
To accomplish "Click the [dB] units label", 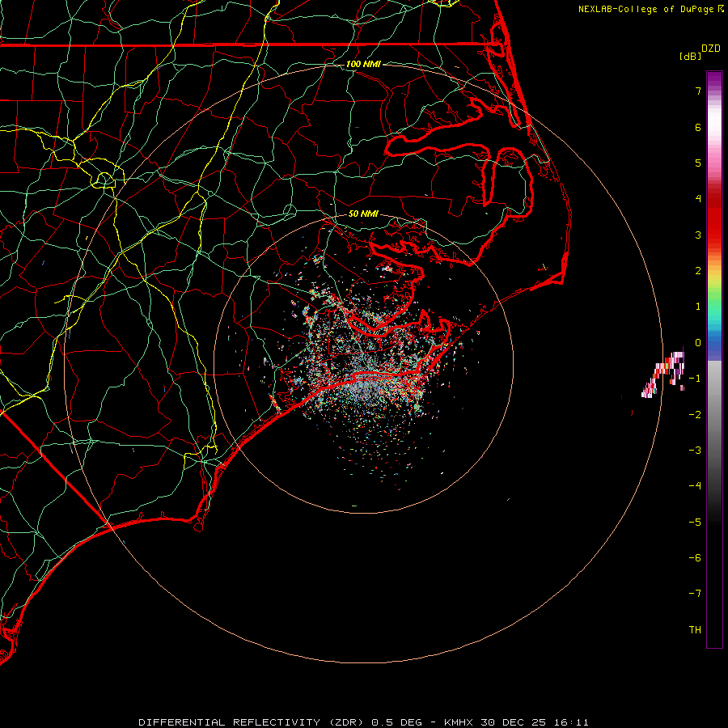I will point(690,56).
